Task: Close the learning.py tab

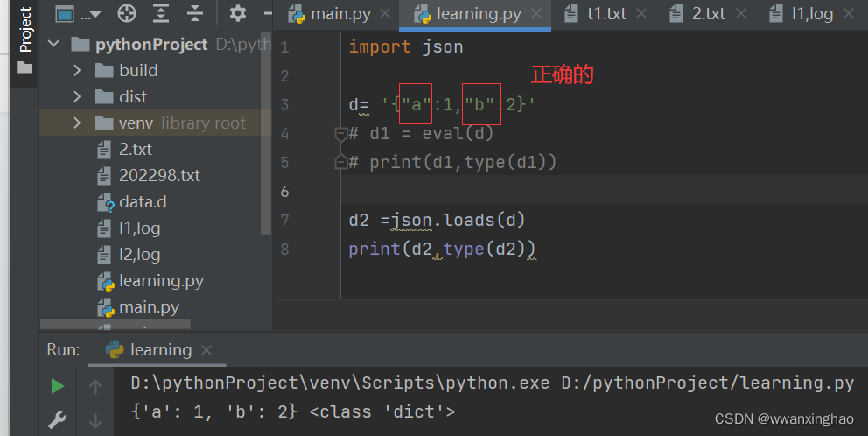Action: pyautogui.click(x=536, y=14)
